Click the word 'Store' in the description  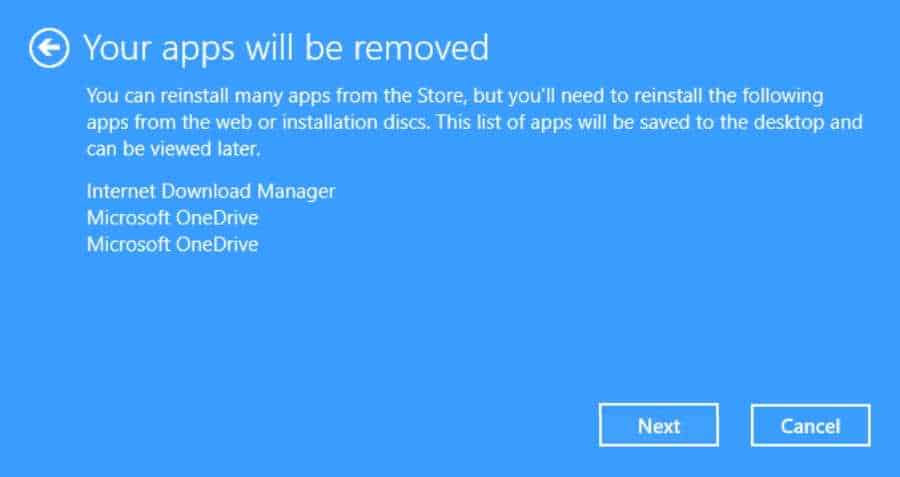442,95
